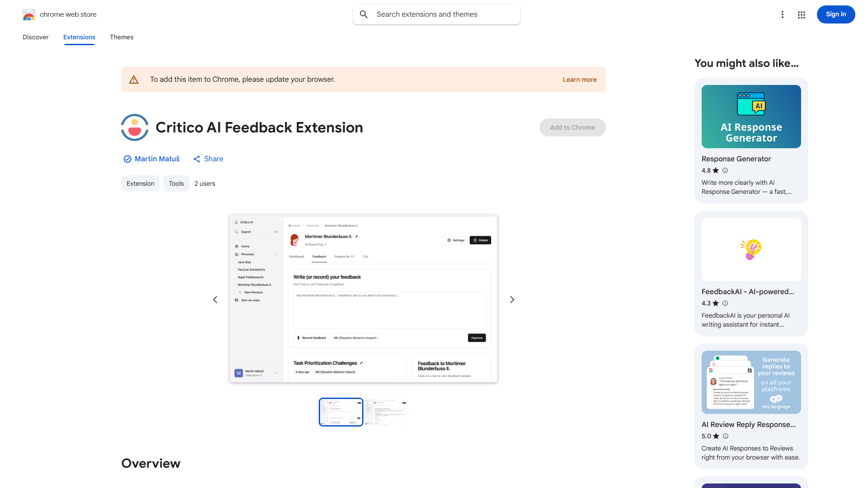The image size is (868, 488).
Task: Go back using the left carousel arrow
Action: click(x=215, y=299)
